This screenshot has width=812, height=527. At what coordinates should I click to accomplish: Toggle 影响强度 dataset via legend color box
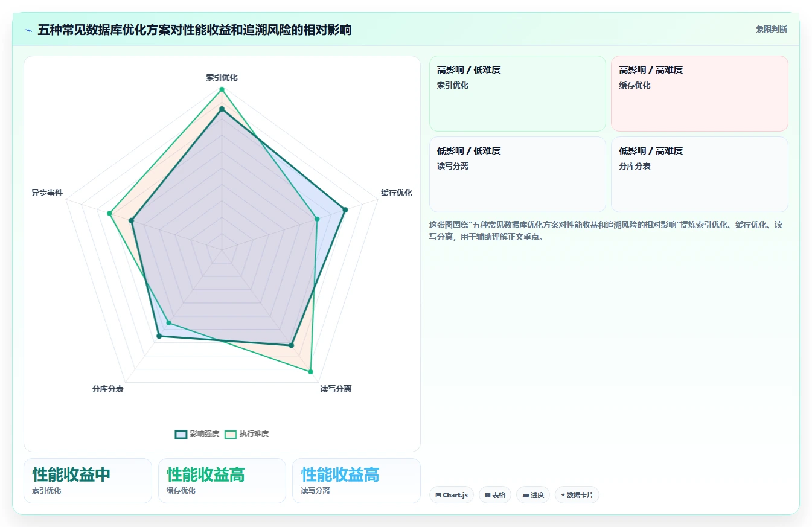[x=181, y=434]
